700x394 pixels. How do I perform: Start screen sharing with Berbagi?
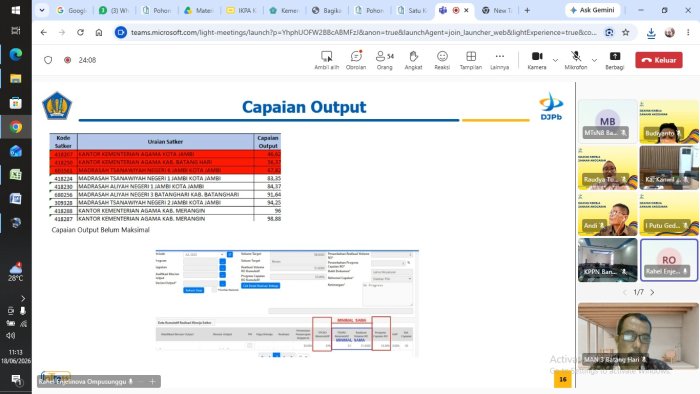click(x=615, y=60)
